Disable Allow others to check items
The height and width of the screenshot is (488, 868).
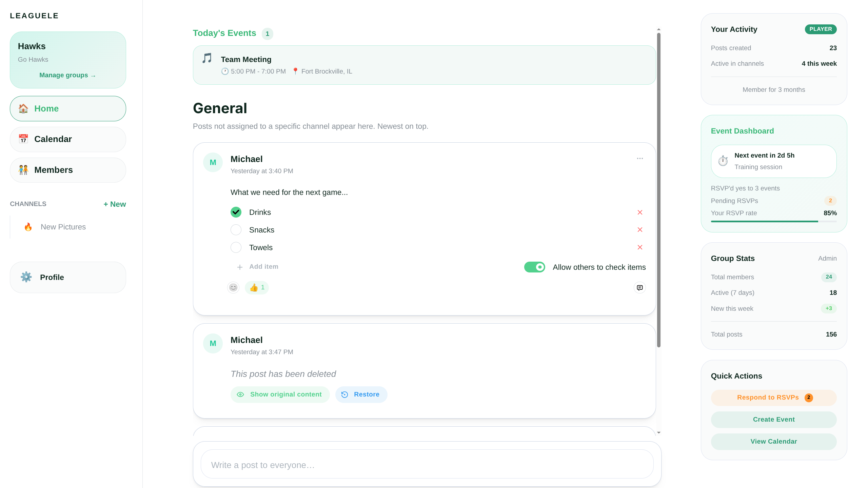[534, 267]
